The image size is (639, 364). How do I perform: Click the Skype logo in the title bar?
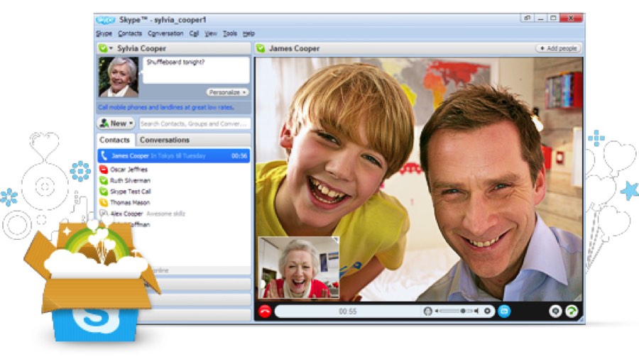click(x=105, y=20)
